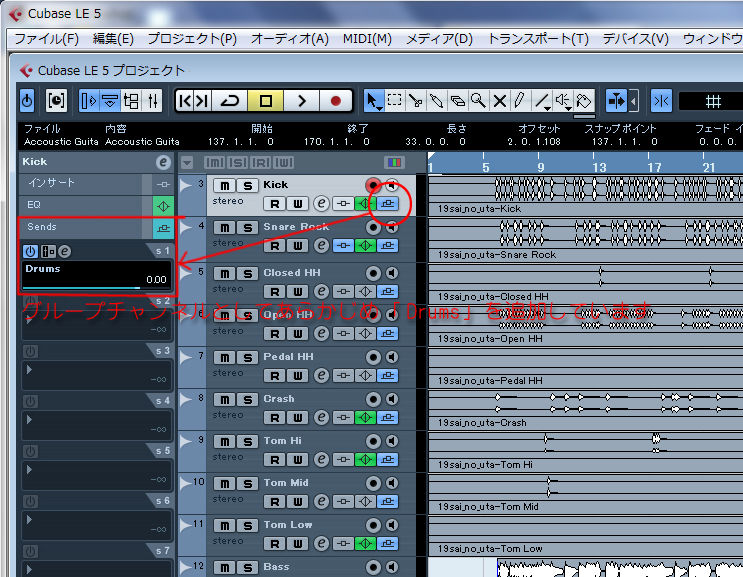743x577 pixels.
Task: Open the ファイル(F) menu
Action: [x=46, y=39]
